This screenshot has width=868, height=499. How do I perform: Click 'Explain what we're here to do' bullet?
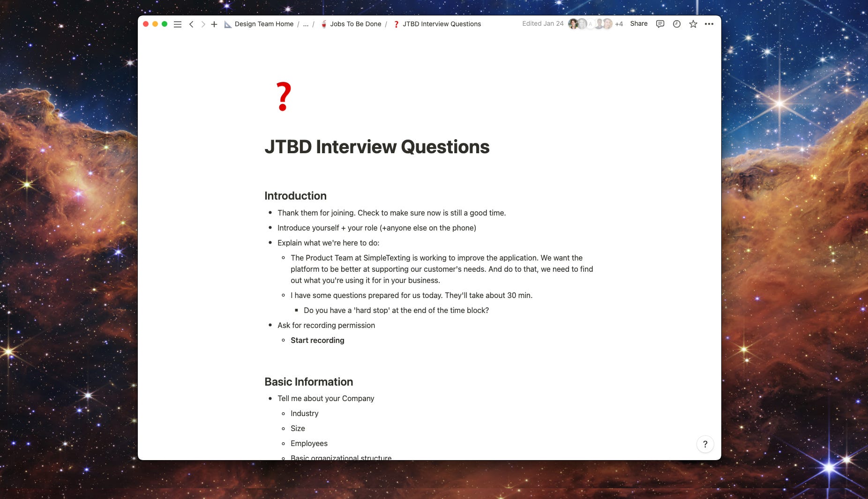[x=328, y=243]
